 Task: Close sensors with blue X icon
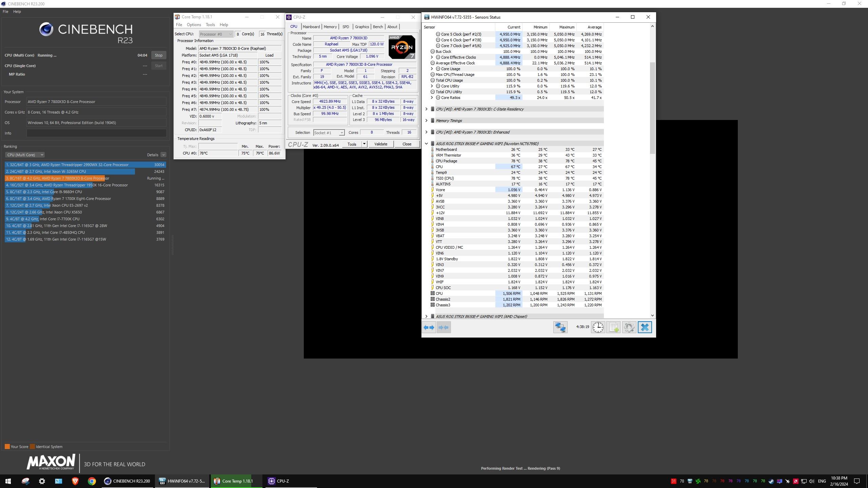pos(645,327)
